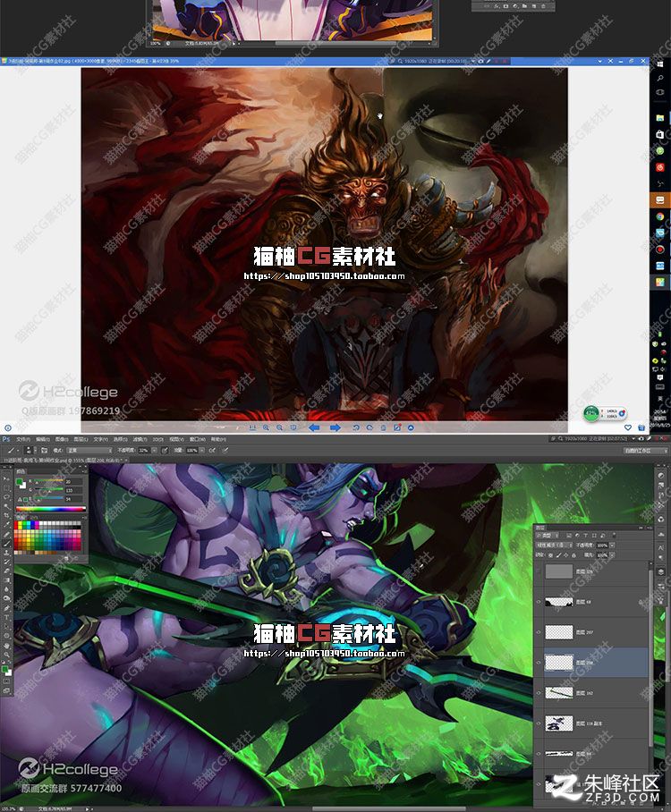Select the Clone Stamp tool
Image resolution: width=671 pixels, height=812 pixels.
click(x=6, y=553)
